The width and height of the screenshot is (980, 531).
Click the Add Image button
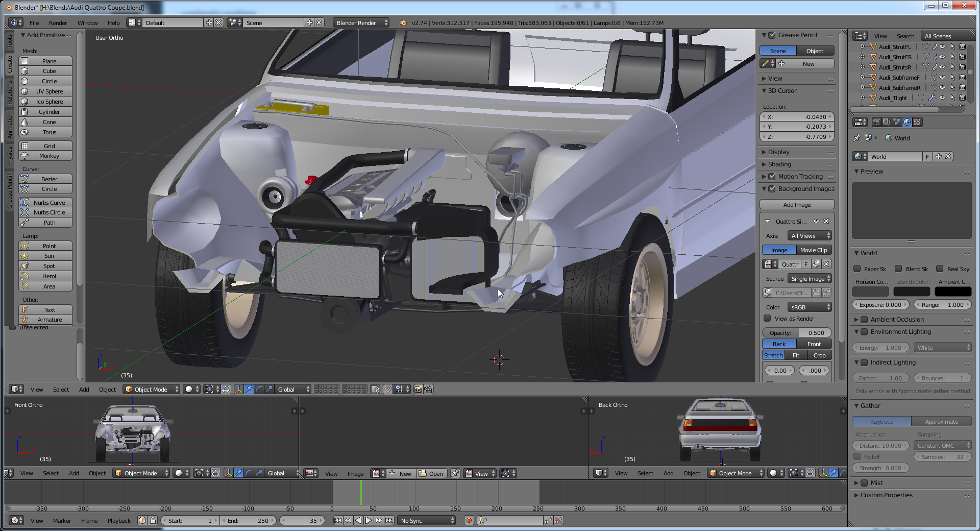pyautogui.click(x=796, y=205)
